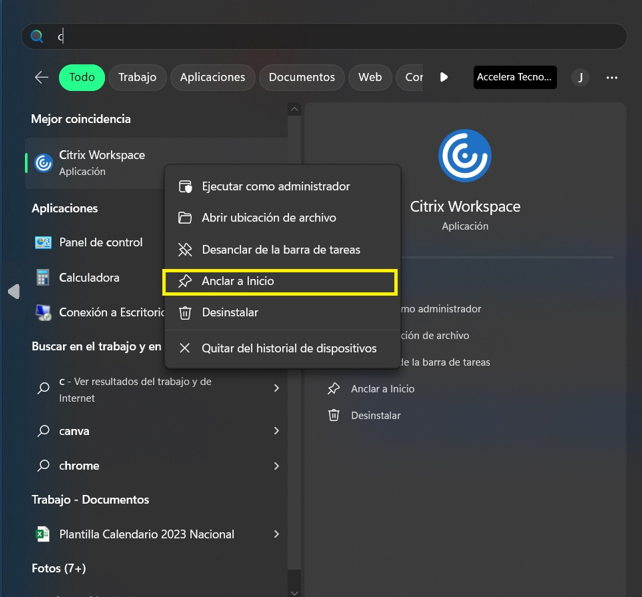642x597 pixels.
Task: Click the Citrix Workspace icon in best match
Action: 43,163
